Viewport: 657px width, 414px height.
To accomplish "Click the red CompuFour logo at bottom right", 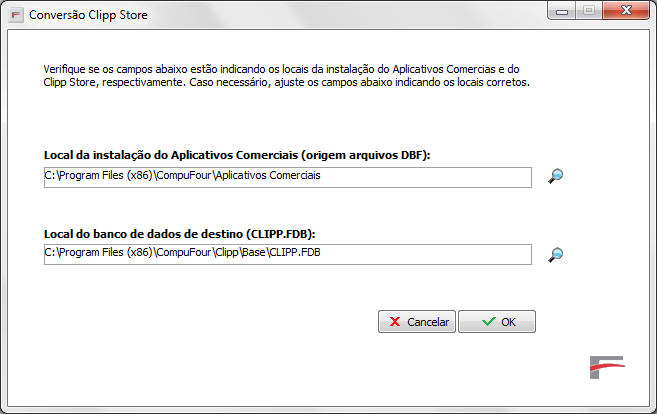I will pos(606,367).
